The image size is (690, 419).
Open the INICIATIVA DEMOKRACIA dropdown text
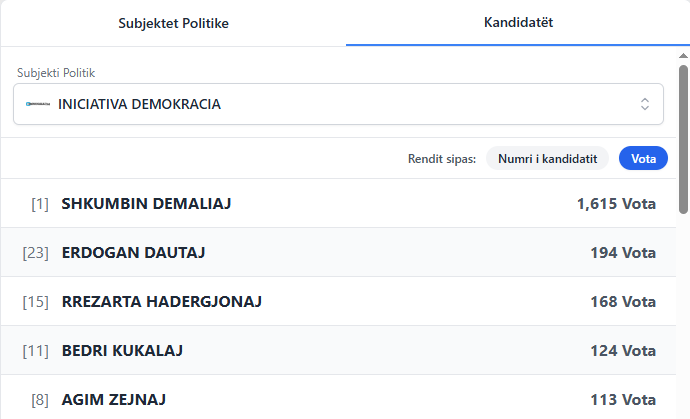pos(140,104)
